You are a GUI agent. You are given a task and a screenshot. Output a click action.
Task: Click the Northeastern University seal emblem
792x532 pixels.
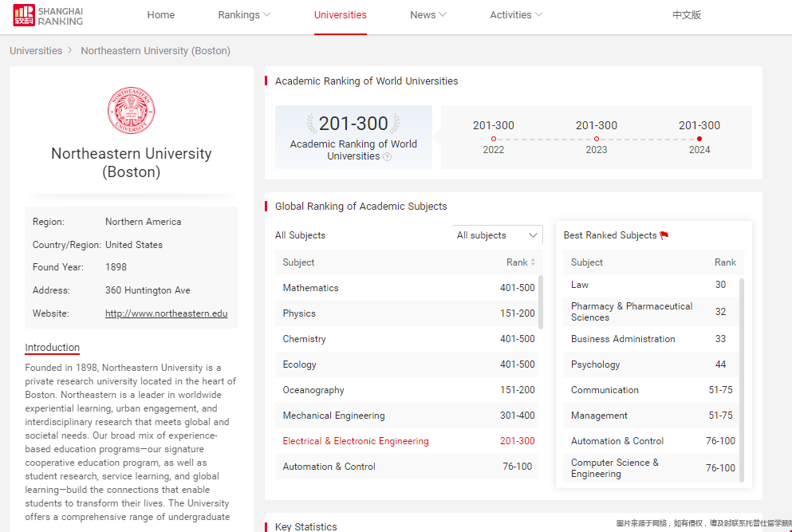(x=131, y=111)
